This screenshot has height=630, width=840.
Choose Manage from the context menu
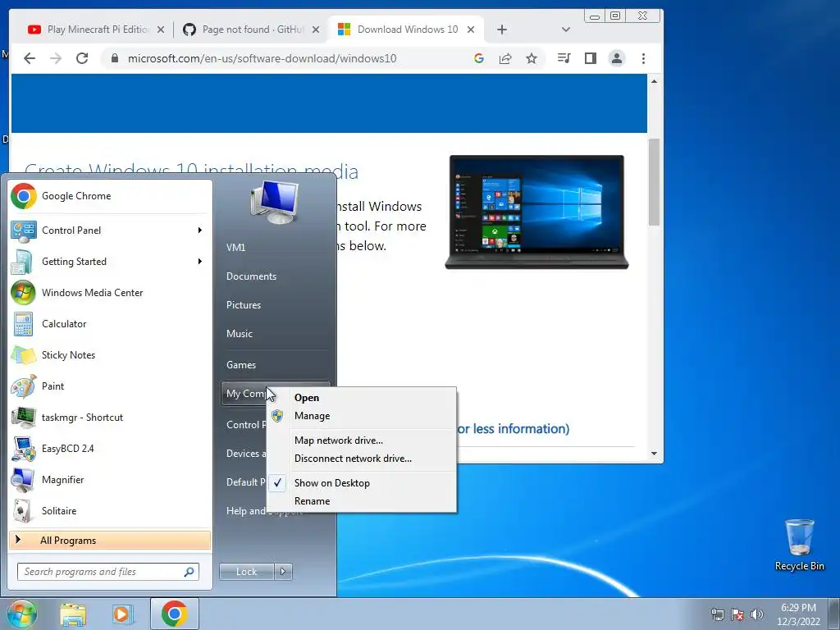click(x=362, y=416)
